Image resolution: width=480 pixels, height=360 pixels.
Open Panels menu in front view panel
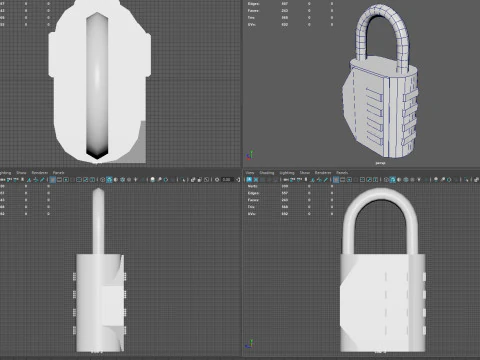[342, 172]
